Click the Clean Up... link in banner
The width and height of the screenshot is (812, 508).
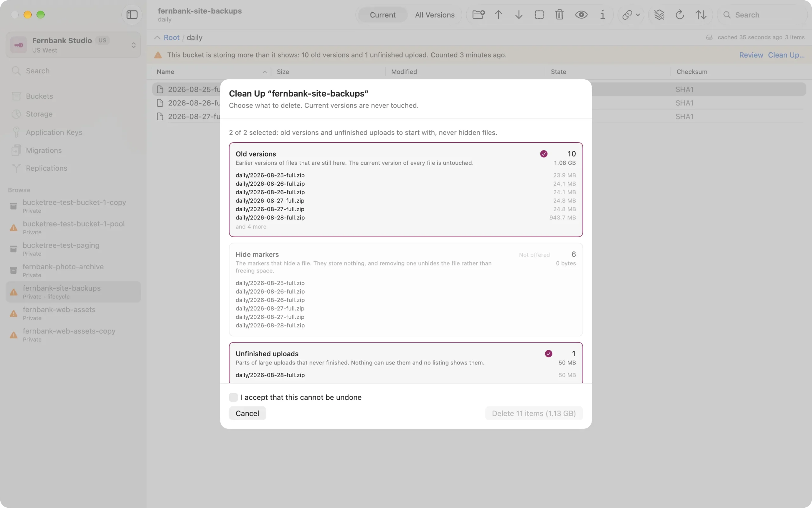(786, 55)
